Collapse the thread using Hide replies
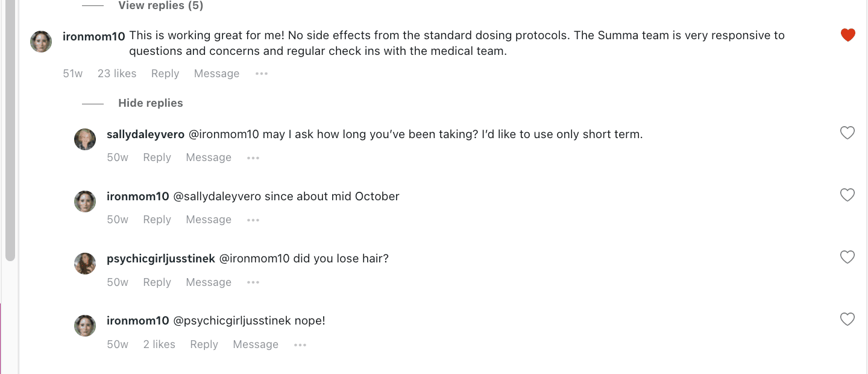 150,103
